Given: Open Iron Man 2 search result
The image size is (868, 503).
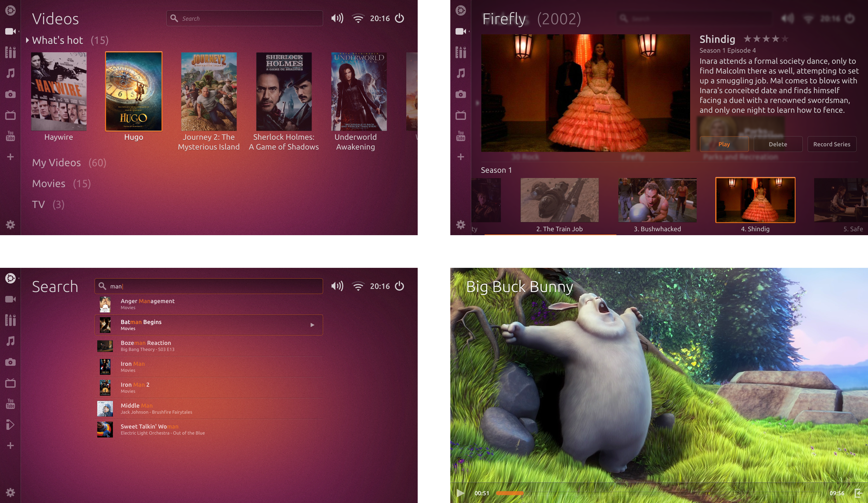Looking at the screenshot, I should [209, 387].
